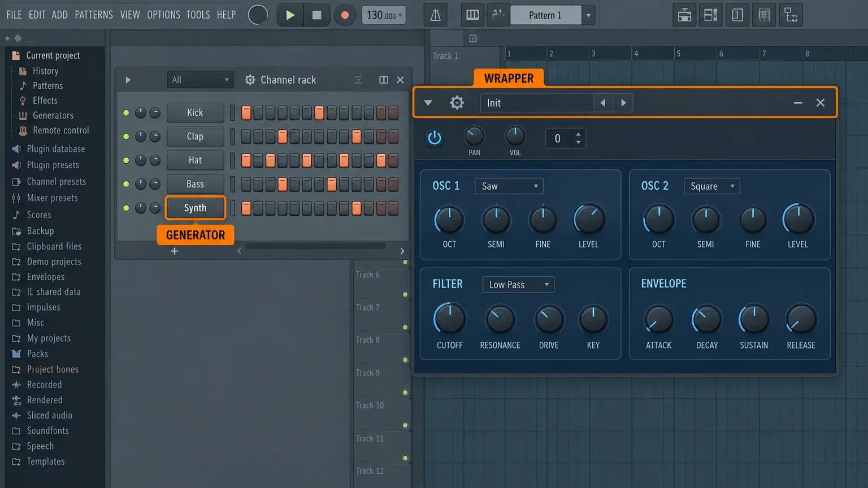The width and height of the screenshot is (868, 488).
Task: Select previous preset arrow in plugin wrapper
Action: tap(603, 103)
